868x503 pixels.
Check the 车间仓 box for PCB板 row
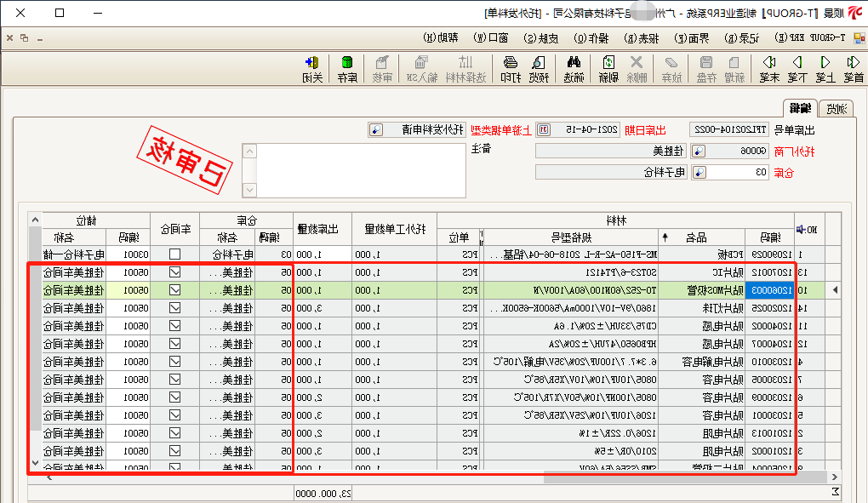(x=174, y=254)
